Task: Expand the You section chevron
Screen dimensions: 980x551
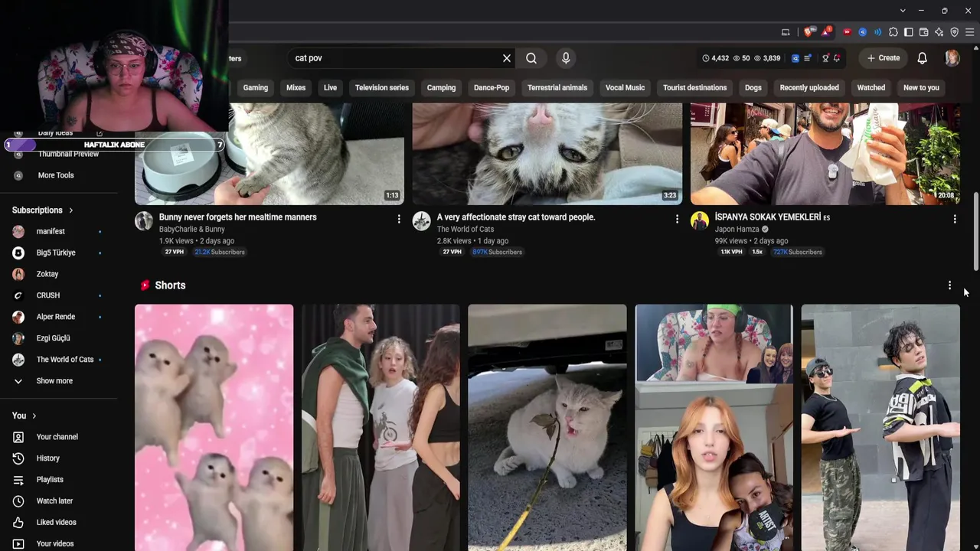Action: [x=34, y=416]
